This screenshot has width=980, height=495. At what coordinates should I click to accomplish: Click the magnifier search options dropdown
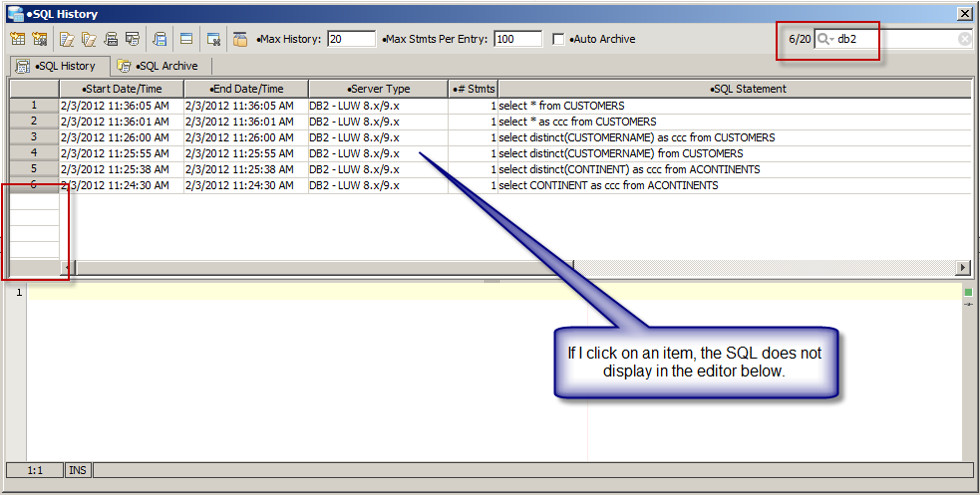(825, 39)
